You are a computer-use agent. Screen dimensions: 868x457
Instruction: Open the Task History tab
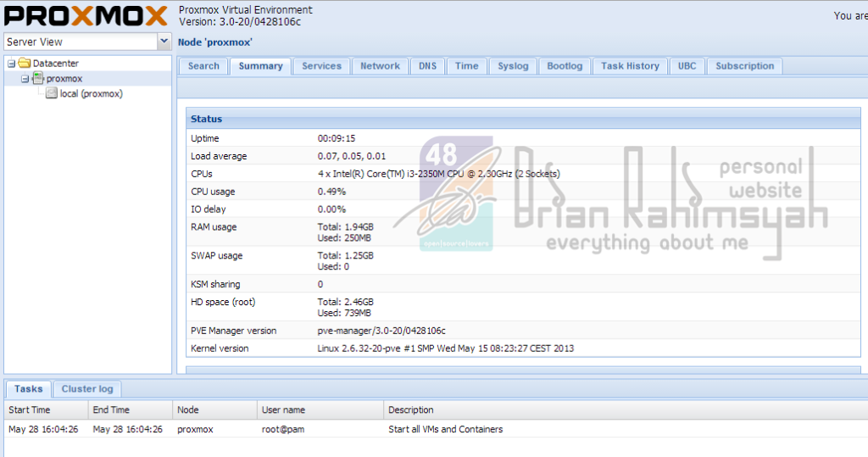pyautogui.click(x=630, y=66)
